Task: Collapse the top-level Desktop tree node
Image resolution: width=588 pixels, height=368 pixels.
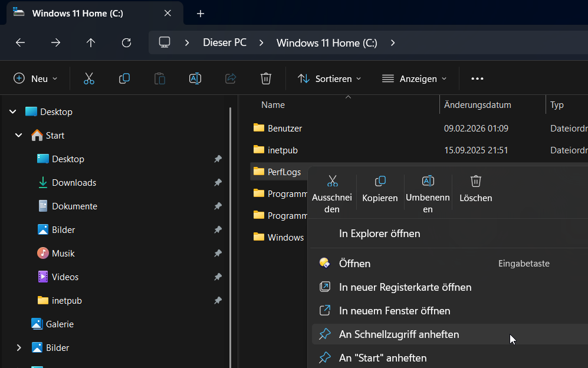Action: point(13,112)
